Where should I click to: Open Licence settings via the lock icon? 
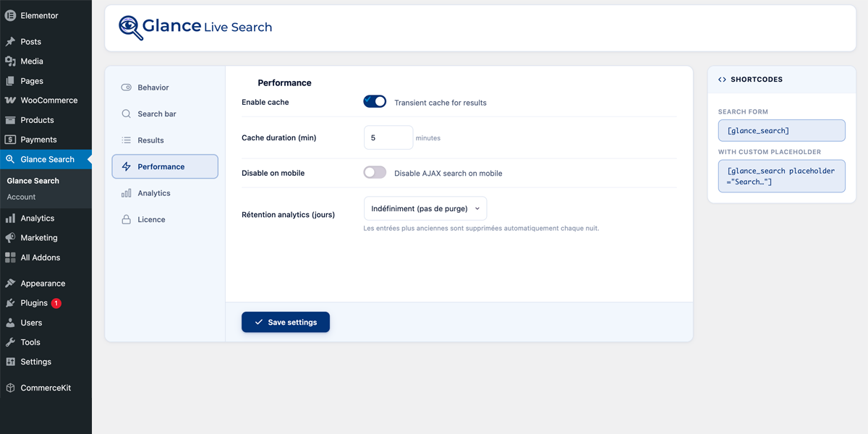point(127,219)
